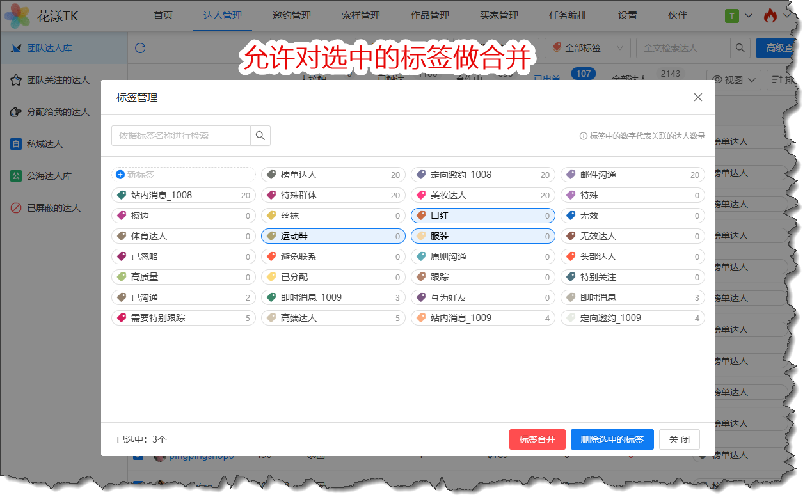Image resolution: width=812 pixels, height=504 pixels.
Task: Open the 视图 view dropdown
Action: (736, 80)
